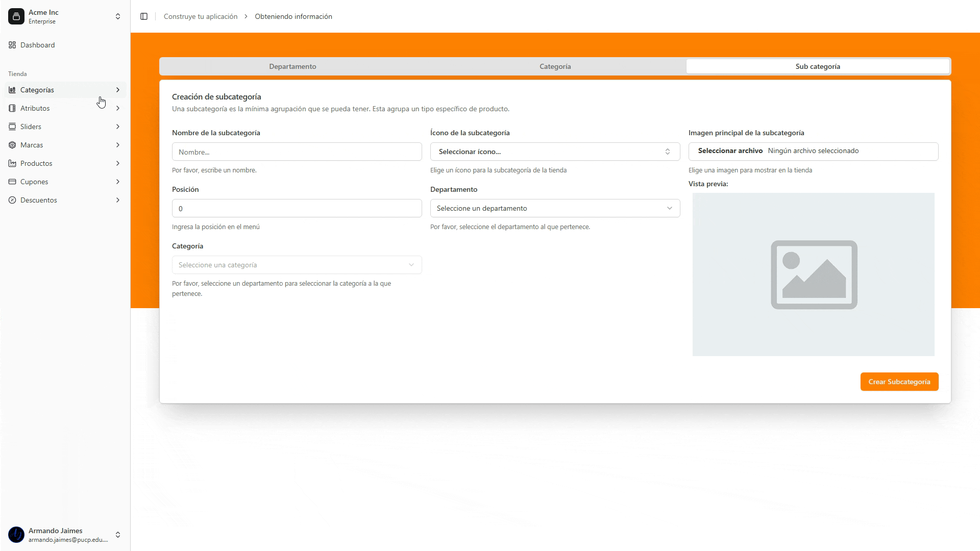Select the Categorías icon in the sidebar
Image resolution: width=980 pixels, height=551 pixels.
tap(12, 90)
